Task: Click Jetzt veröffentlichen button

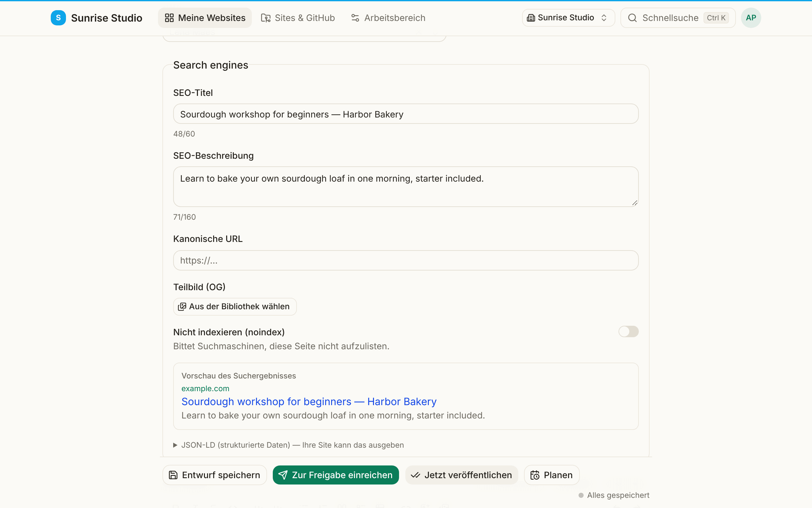Action: click(x=462, y=475)
